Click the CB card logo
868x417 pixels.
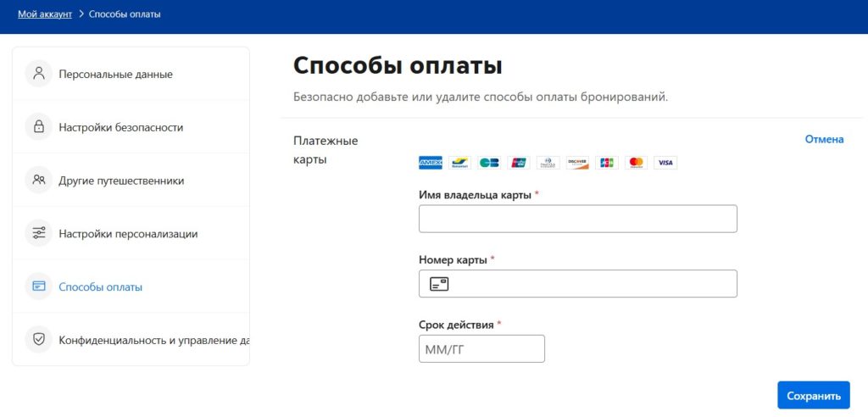click(489, 162)
